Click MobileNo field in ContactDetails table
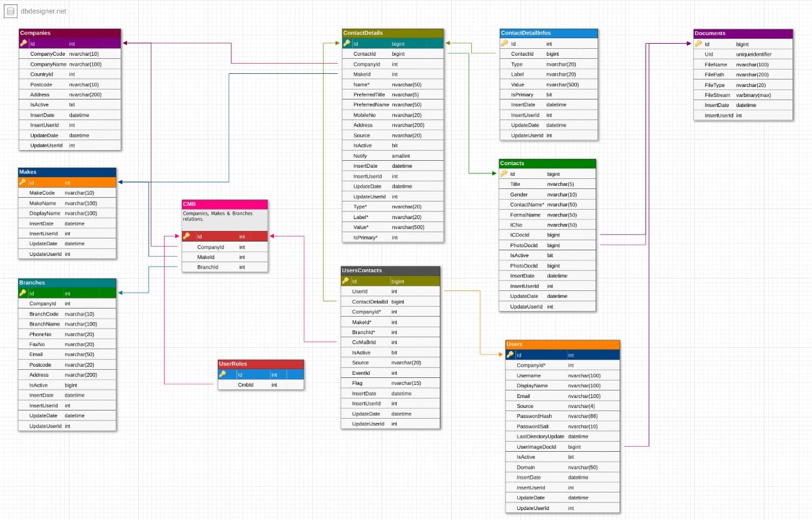 click(392, 115)
